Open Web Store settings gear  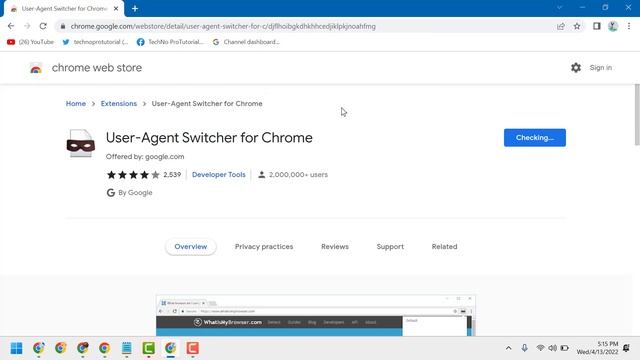[x=576, y=68]
